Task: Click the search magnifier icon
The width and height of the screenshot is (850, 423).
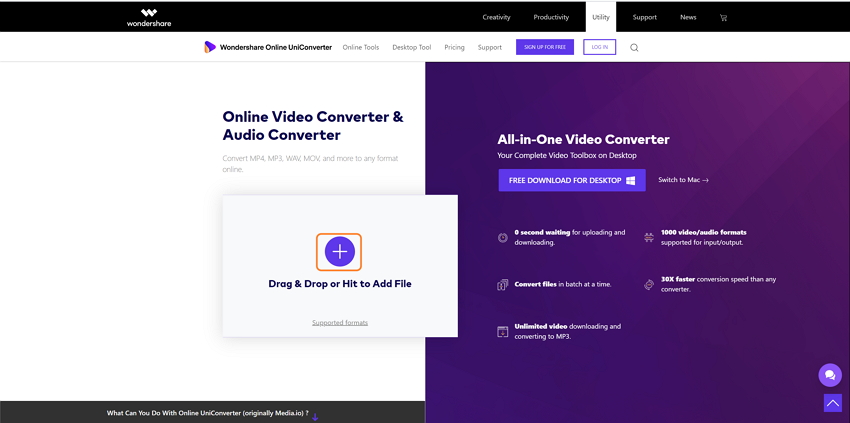Action: [x=634, y=47]
